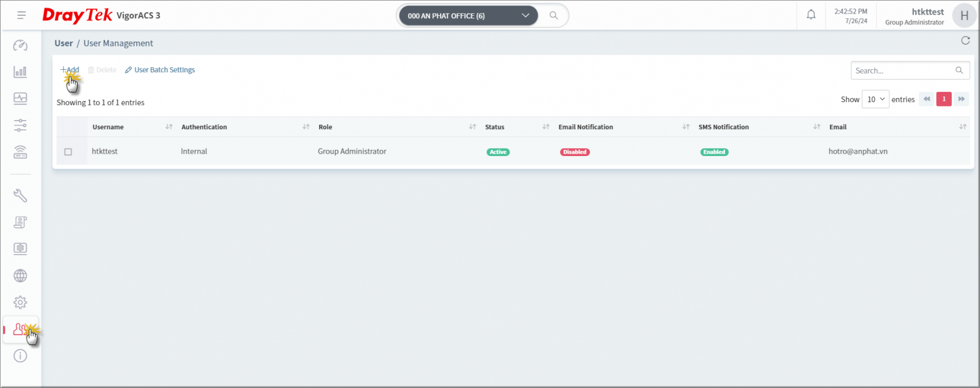Go to the last page of entries
The height and width of the screenshot is (388, 980).
coord(962,99)
